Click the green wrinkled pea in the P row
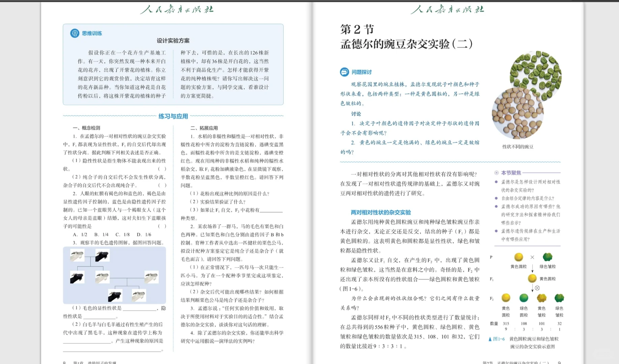Viewport: 619px width, 364px height. point(547,257)
